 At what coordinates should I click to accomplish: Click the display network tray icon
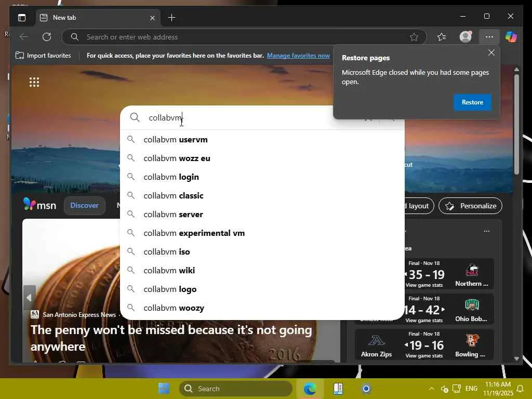point(457,389)
